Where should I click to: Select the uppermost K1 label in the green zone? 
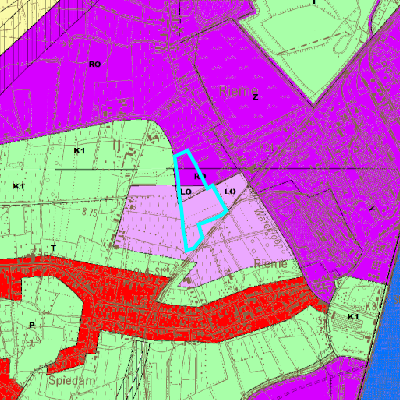click(79, 151)
